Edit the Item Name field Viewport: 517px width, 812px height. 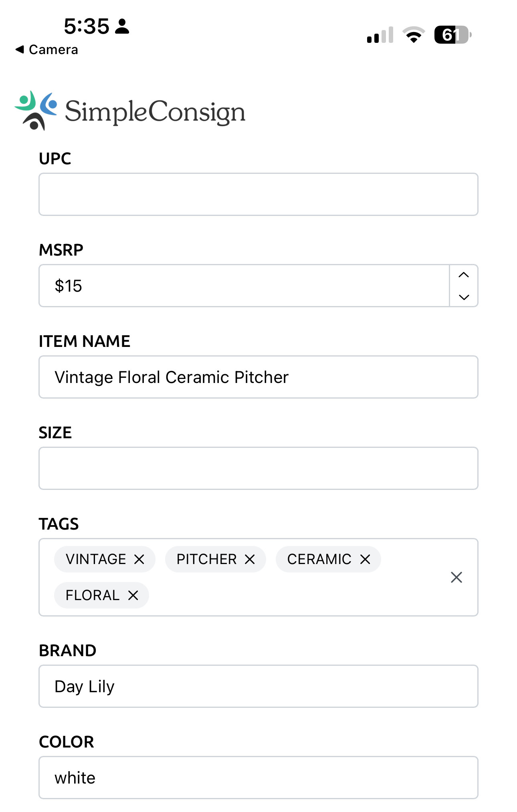pos(258,377)
